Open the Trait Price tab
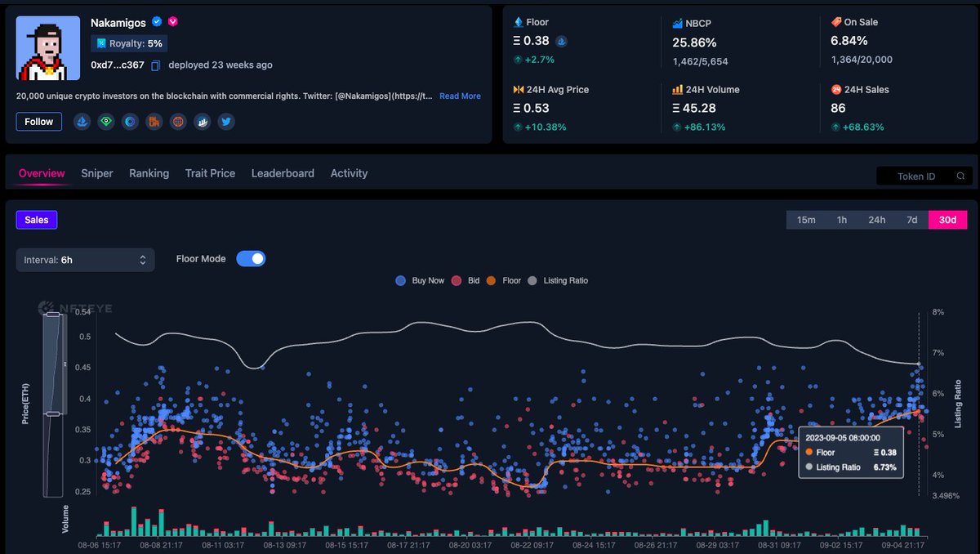 click(210, 173)
